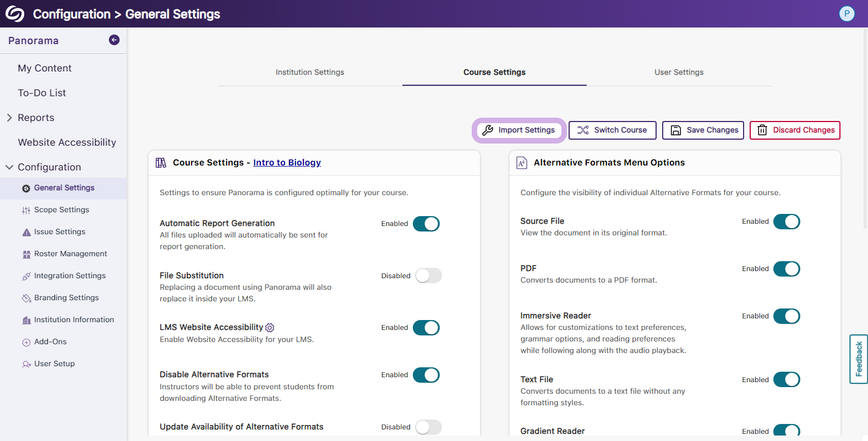Click the Panorama logo icon
The image size is (868, 441).
click(x=15, y=14)
